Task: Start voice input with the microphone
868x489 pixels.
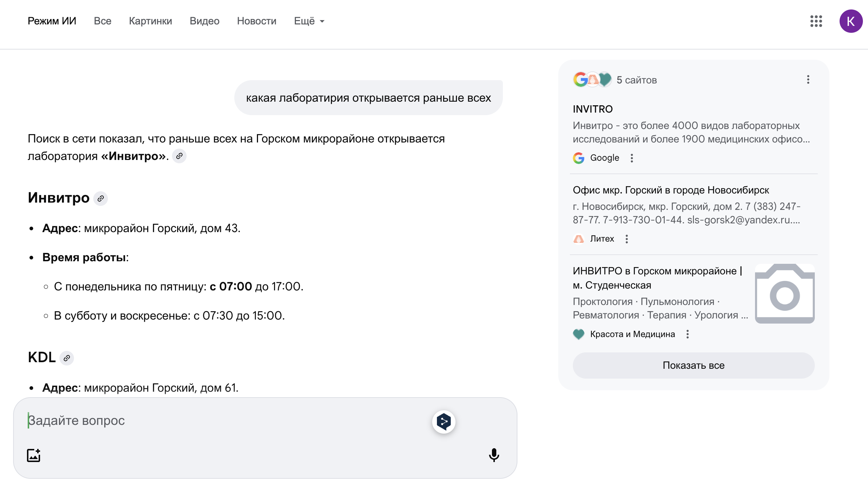Action: pos(494,455)
